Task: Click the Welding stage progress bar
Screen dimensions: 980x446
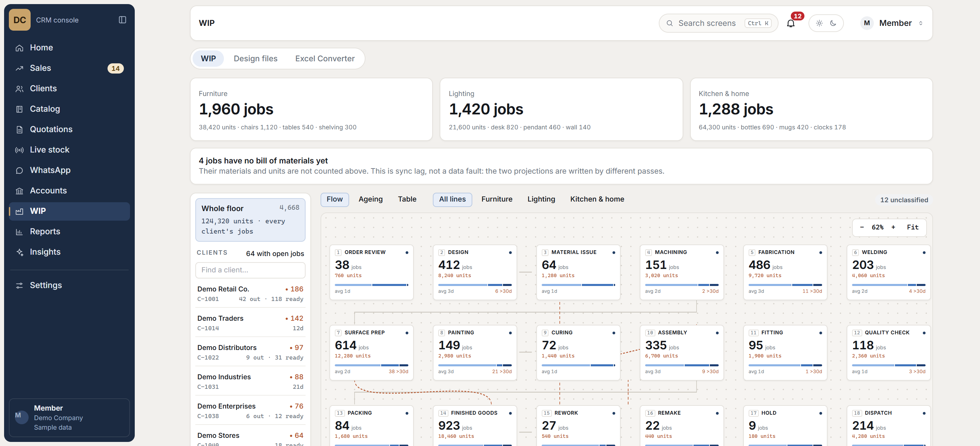Action: tap(888, 285)
